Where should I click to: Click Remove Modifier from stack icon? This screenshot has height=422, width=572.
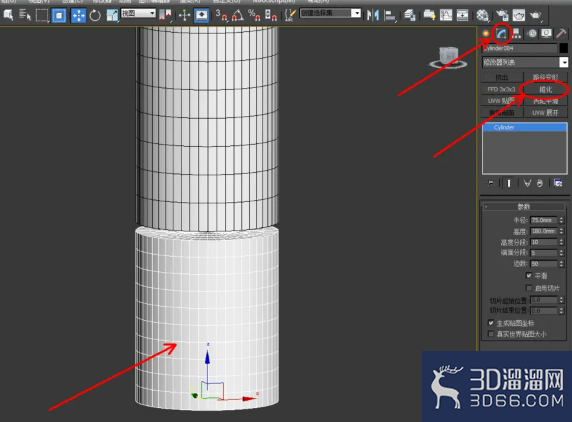540,183
